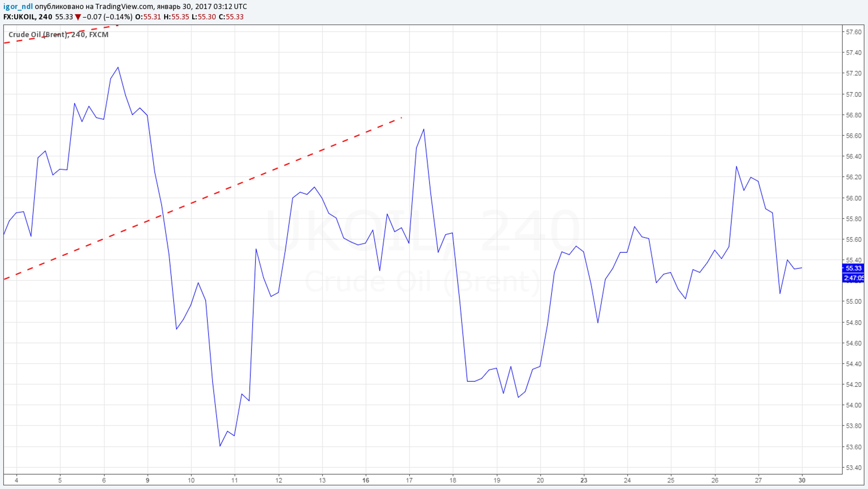This screenshot has height=489, width=868.
Task: Click the 2:47:05 bar countdown label
Action: tap(853, 278)
